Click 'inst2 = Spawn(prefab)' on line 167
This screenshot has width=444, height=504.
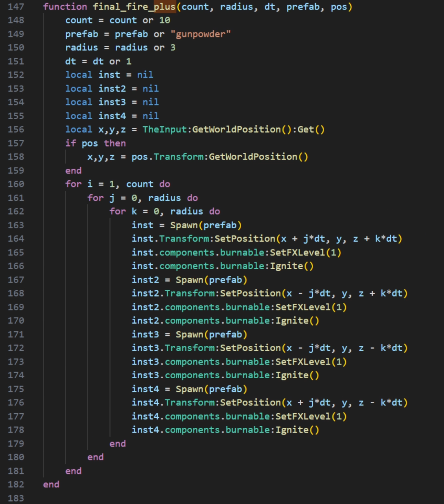pos(189,280)
